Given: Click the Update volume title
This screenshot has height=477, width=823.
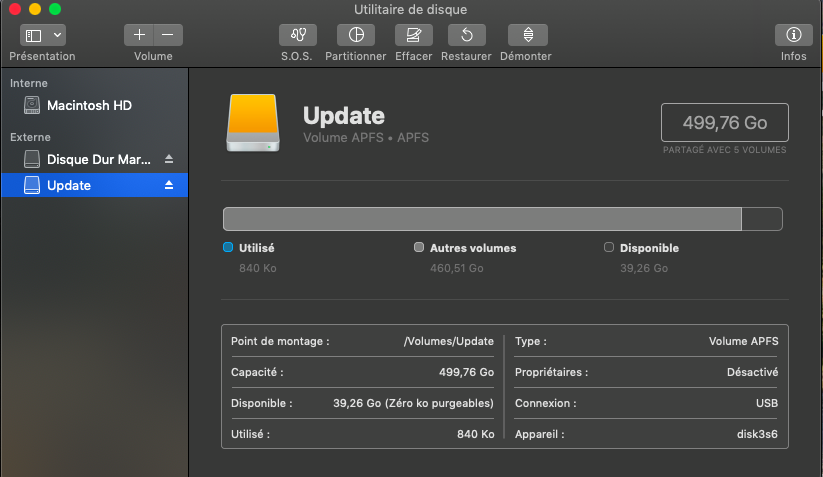Looking at the screenshot, I should tap(344, 115).
